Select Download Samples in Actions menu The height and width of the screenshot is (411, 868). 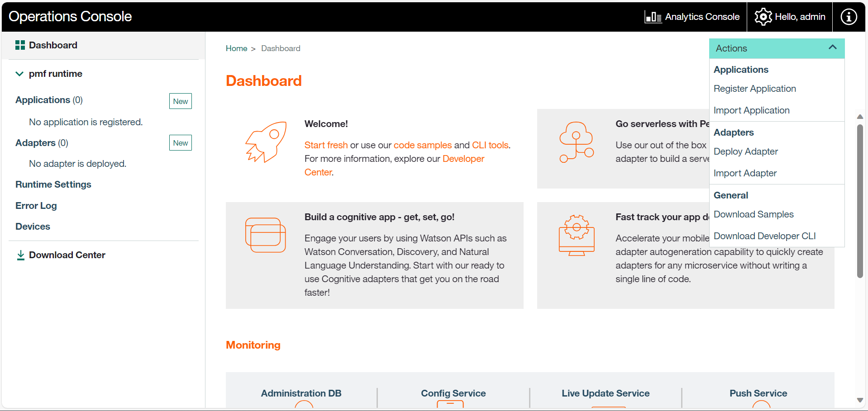754,214
